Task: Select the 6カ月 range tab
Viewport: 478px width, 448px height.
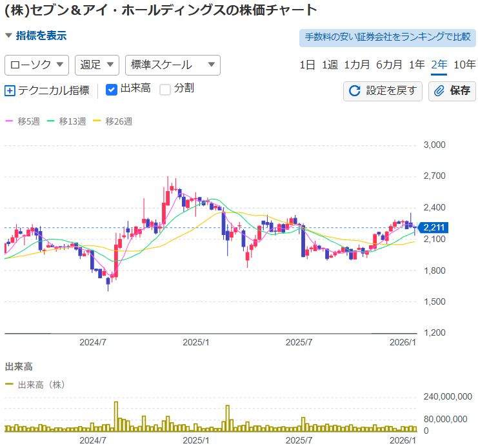Action: pos(389,65)
